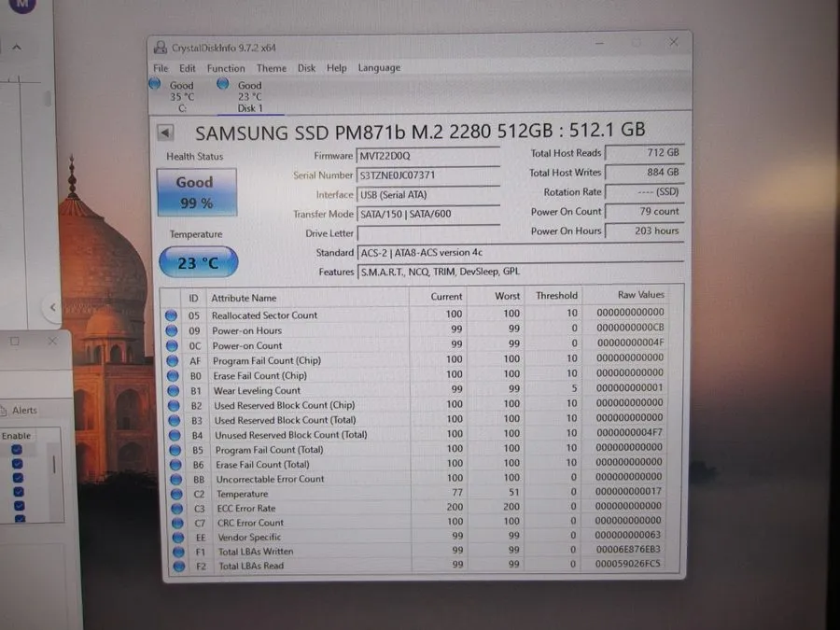Click status icon for Total LBAs Written
Image resolution: width=840 pixels, height=630 pixels.
179,552
